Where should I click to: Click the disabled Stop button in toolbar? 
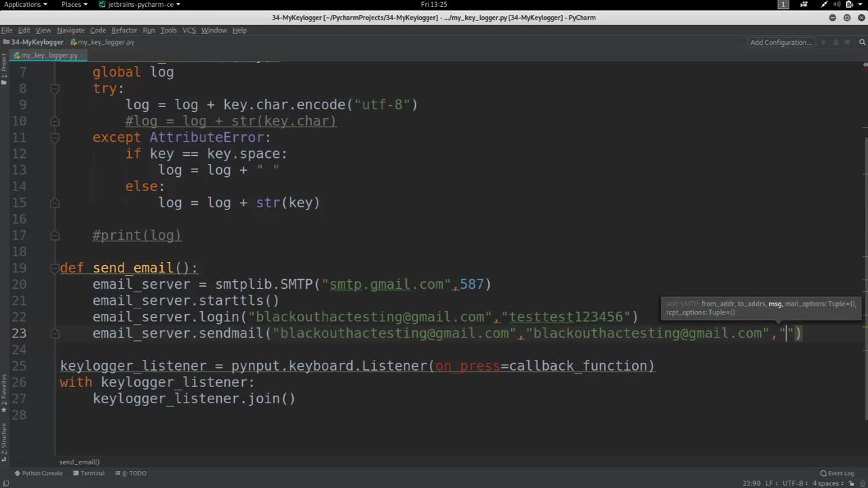pyautogui.click(x=848, y=42)
